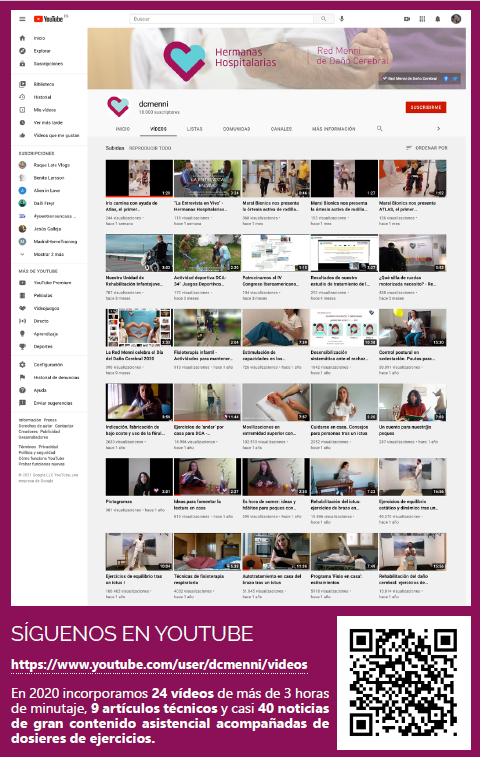480x759 pixels.
Task: Open the YouTube apps grid
Action: click(422, 19)
